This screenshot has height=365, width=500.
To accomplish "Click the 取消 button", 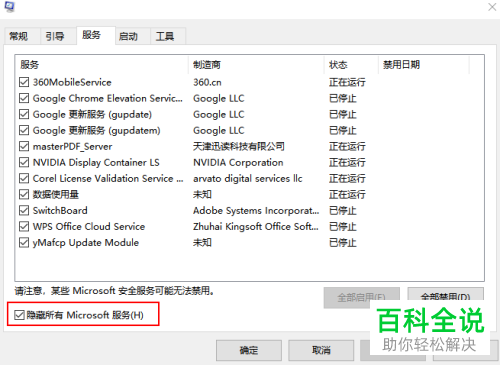I will pyautogui.click(x=321, y=350).
